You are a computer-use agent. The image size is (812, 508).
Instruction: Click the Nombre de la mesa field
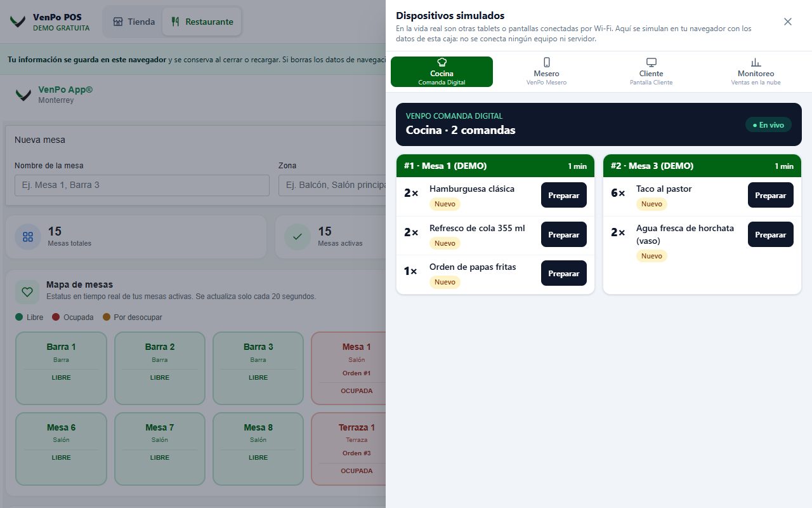(142, 185)
